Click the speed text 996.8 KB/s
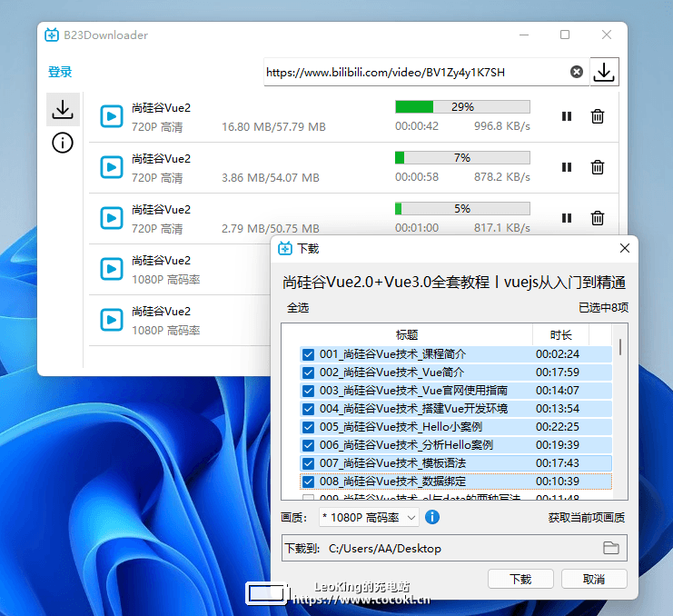This screenshot has height=616, width=673. [x=501, y=126]
